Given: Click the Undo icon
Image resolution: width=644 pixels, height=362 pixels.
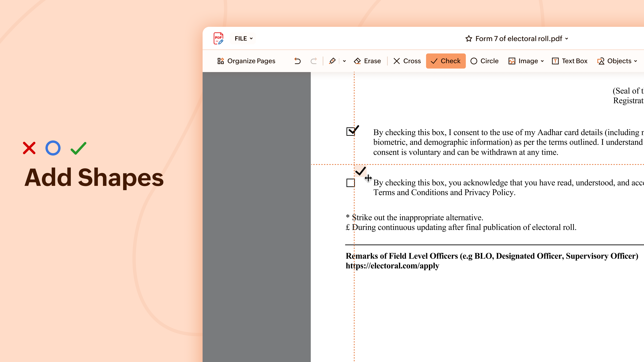Looking at the screenshot, I should click(x=297, y=61).
